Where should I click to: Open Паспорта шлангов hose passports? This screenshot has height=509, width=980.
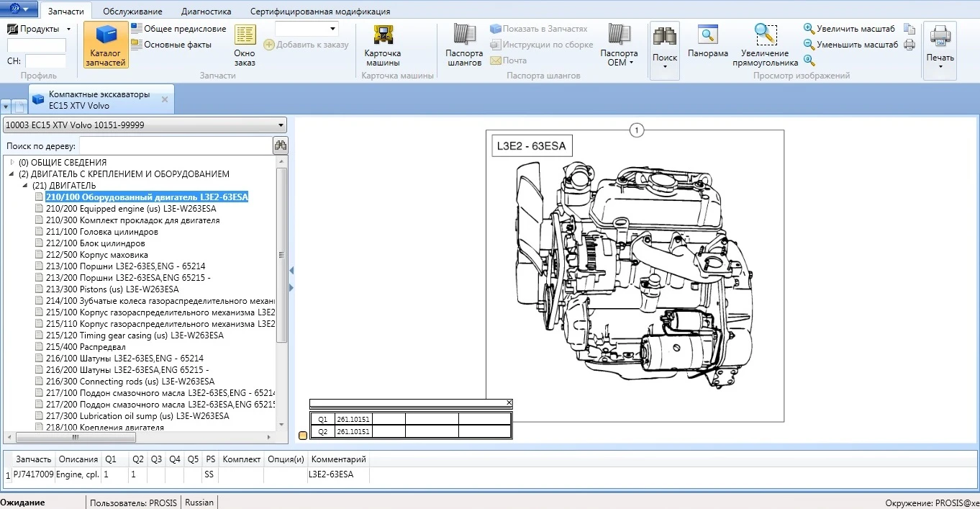(464, 45)
